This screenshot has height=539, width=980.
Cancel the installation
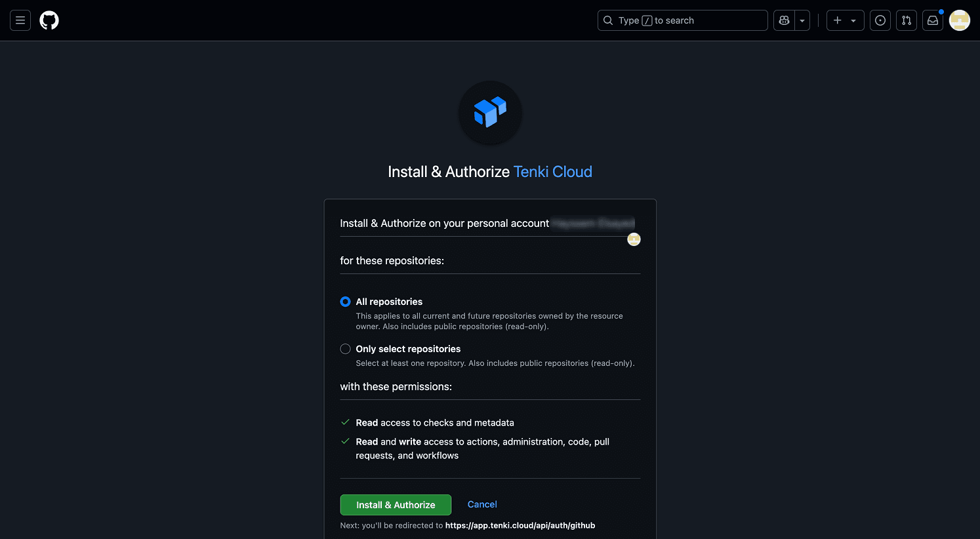point(482,504)
